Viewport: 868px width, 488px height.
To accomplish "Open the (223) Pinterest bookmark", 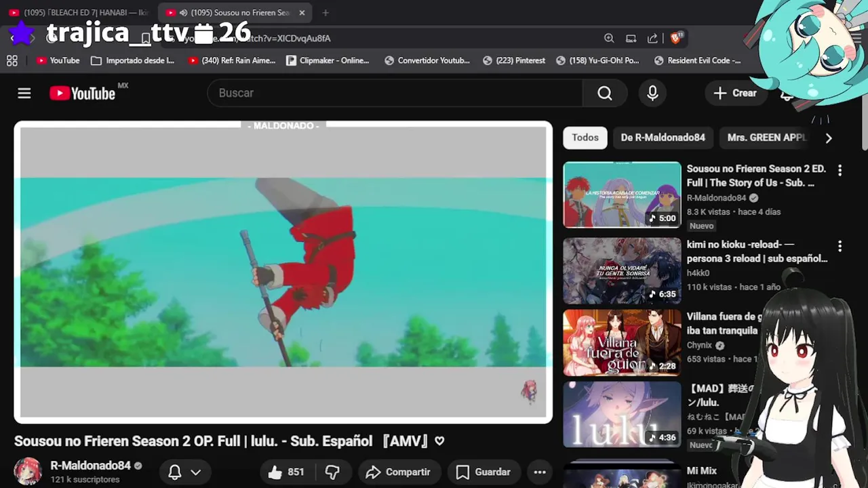I will pyautogui.click(x=514, y=60).
